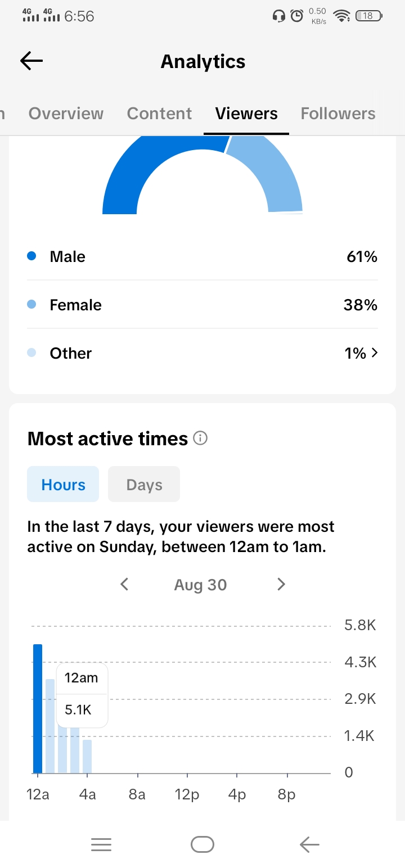
Task: Tap the back arrow beside Analytics
Action: (31, 61)
